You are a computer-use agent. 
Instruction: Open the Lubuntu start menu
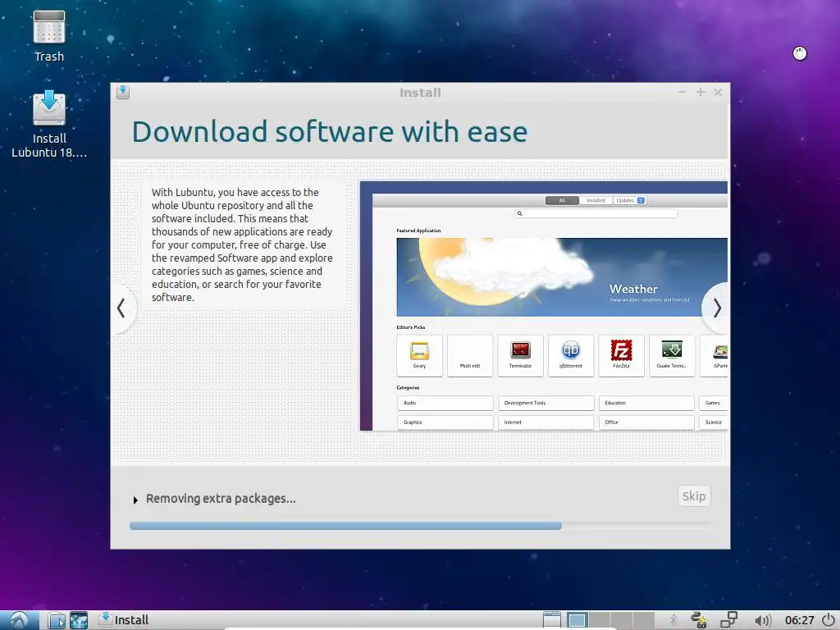(20, 620)
